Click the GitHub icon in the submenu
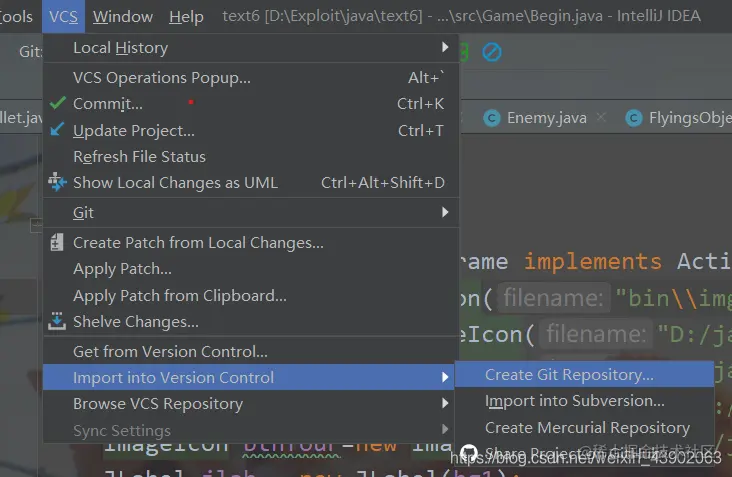 (x=469, y=453)
